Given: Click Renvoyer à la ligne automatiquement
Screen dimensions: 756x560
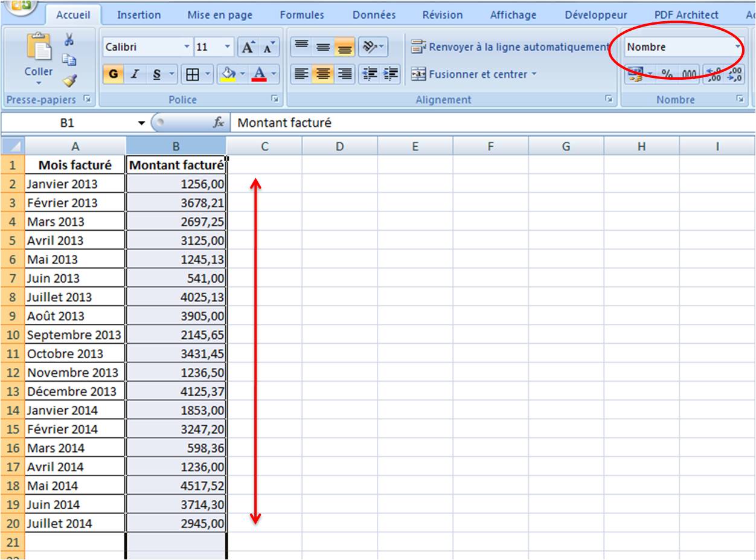Looking at the screenshot, I should [510, 47].
